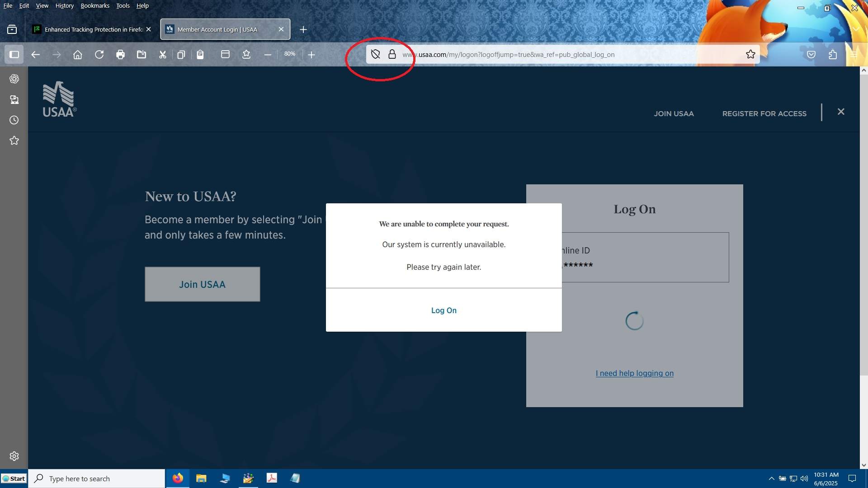Show hidden system tray icons
868x488 pixels.
tap(771, 479)
